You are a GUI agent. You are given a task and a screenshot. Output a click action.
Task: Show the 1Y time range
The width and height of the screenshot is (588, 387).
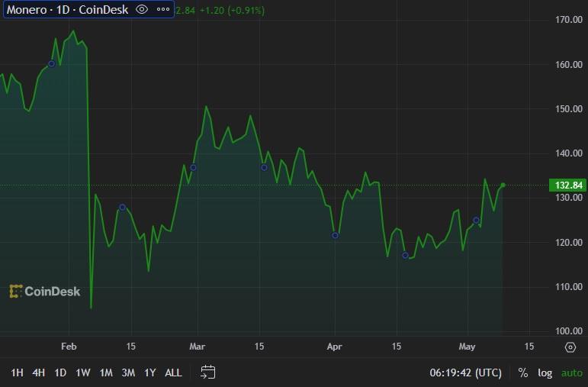[150, 373]
